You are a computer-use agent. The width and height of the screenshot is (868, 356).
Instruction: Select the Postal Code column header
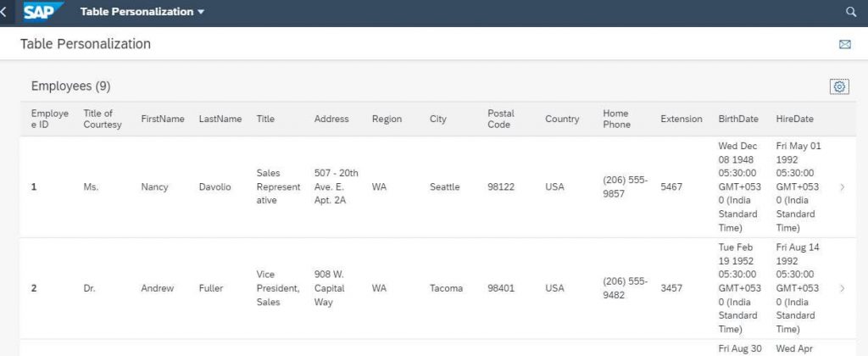501,119
